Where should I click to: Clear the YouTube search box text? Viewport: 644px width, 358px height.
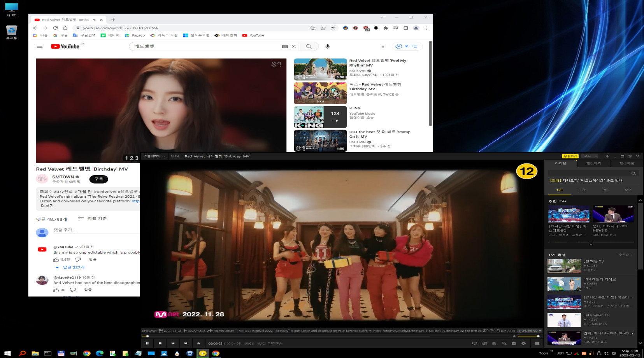(294, 46)
